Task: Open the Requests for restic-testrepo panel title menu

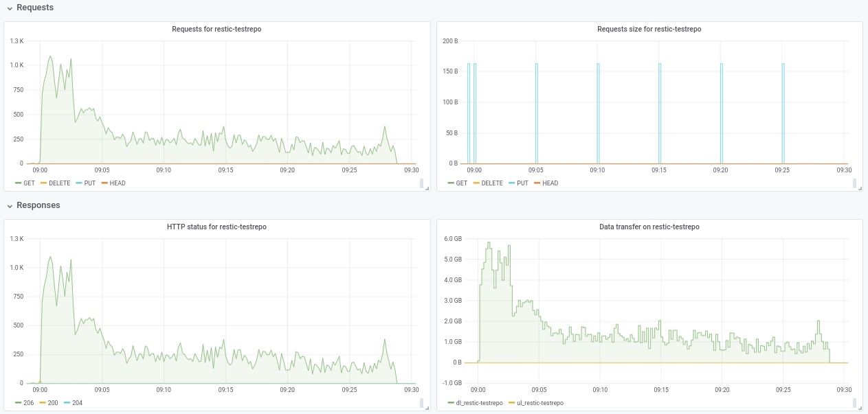Action: point(216,30)
